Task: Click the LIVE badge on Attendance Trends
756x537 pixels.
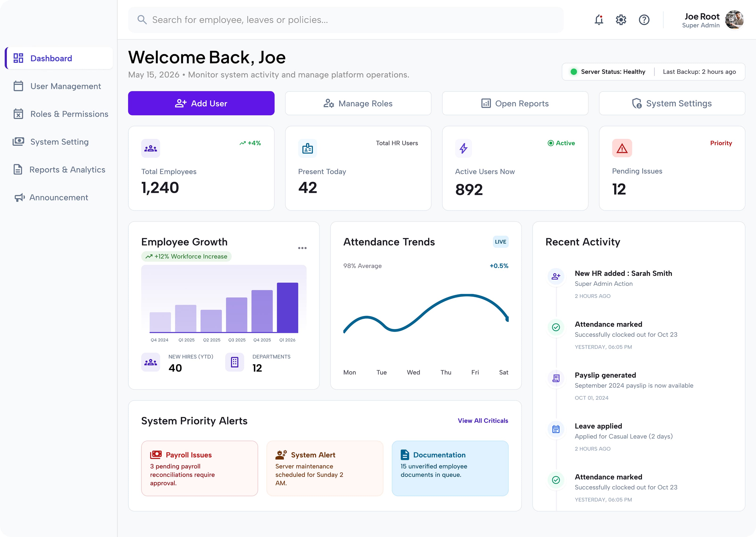Action: [500, 242]
